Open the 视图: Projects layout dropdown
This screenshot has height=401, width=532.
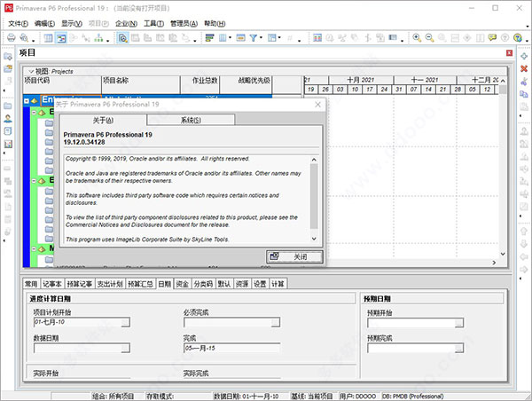[51, 71]
